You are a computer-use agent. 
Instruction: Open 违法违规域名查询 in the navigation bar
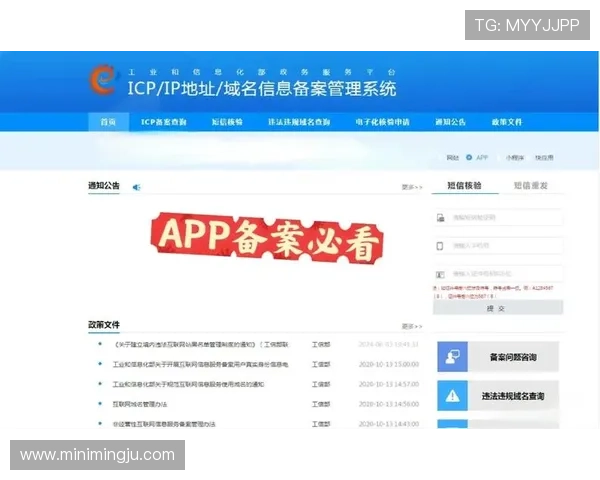tap(299, 122)
